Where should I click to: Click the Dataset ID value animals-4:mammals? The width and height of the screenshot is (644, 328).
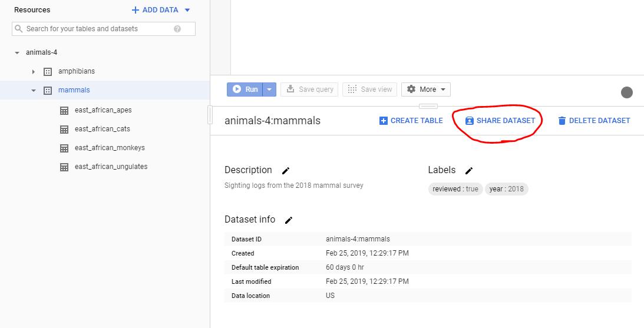pyautogui.click(x=358, y=239)
